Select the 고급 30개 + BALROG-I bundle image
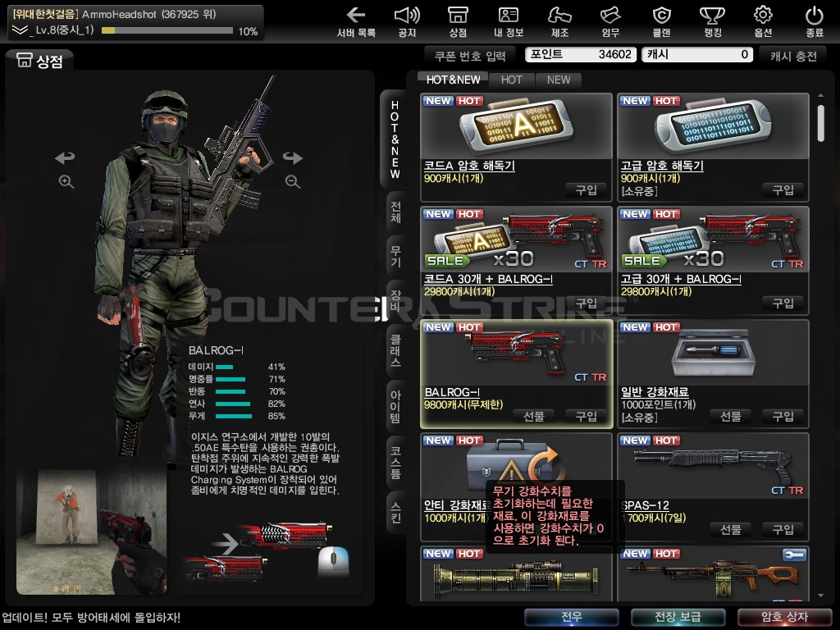The width and height of the screenshot is (840, 630). [713, 240]
